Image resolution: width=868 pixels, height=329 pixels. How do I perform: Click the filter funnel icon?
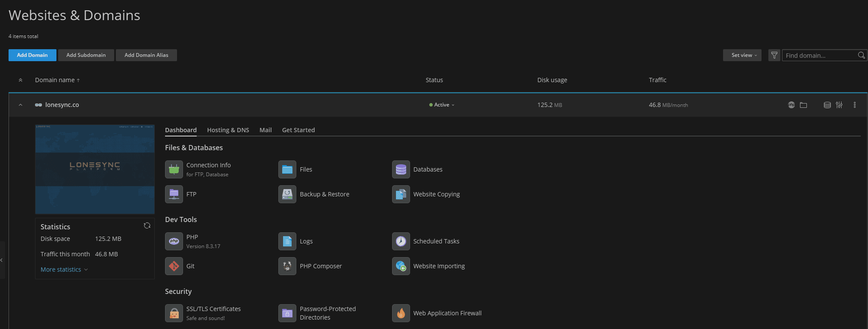coord(774,55)
